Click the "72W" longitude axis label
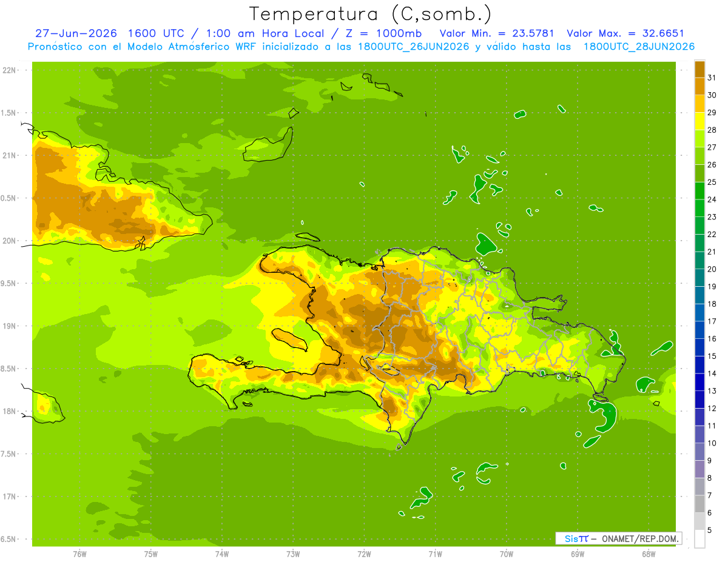Image resolution: width=728 pixels, height=562 pixels. point(364,554)
